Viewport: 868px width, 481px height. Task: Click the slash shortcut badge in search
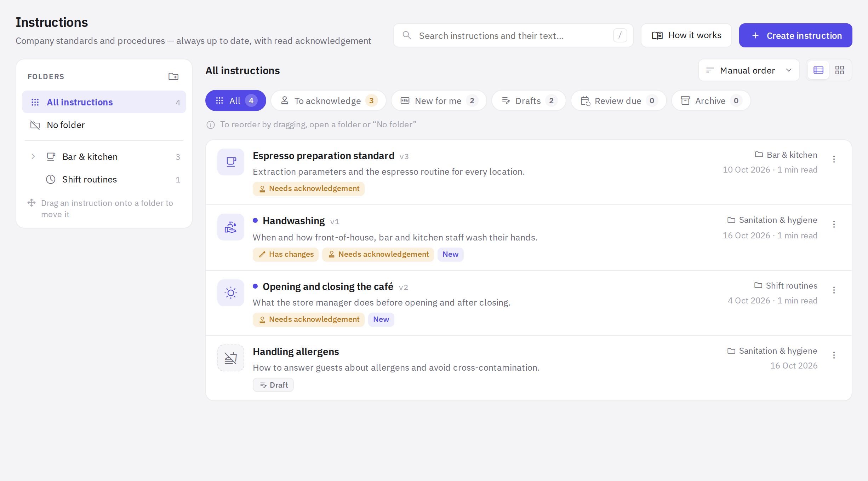[620, 35]
